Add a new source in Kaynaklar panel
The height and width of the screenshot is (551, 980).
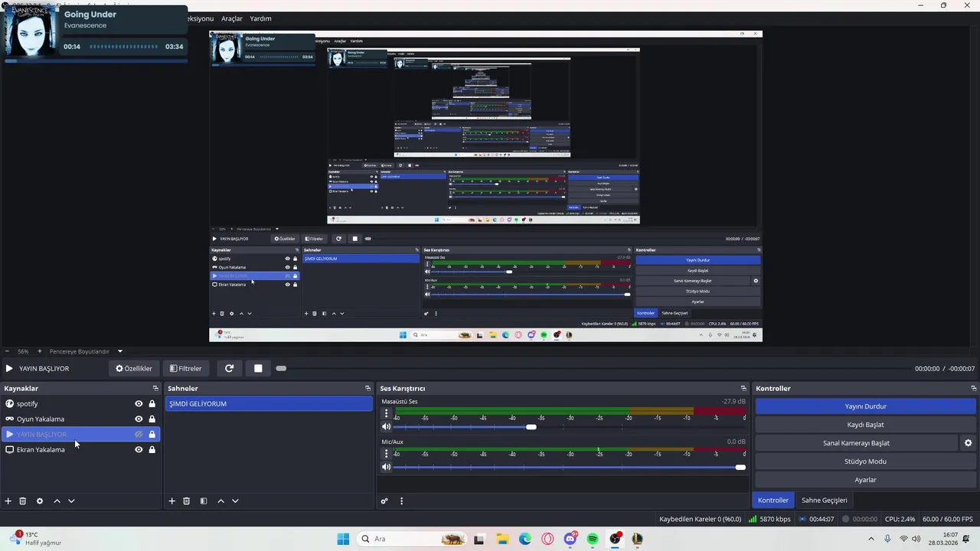[x=8, y=501]
